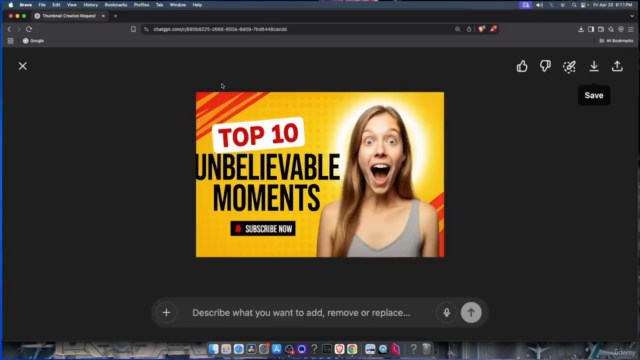Bookmark this page icon beside address bar
Image resolution: width=640 pixels, height=360 pixels.
coord(133,29)
